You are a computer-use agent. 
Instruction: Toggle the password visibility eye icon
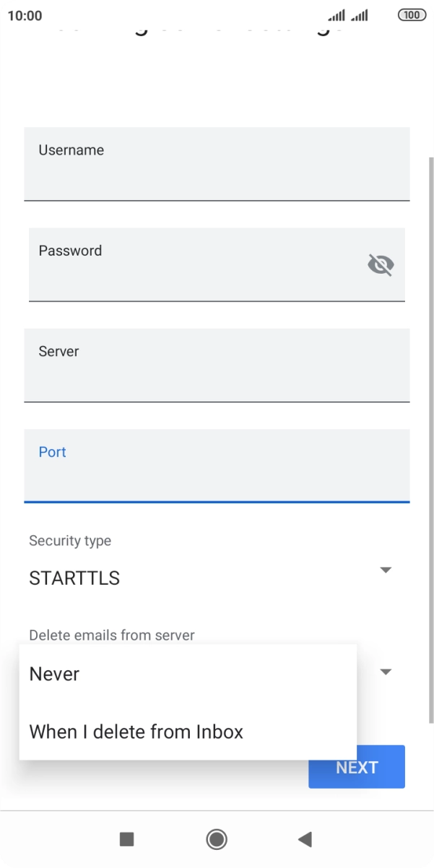coord(381,264)
